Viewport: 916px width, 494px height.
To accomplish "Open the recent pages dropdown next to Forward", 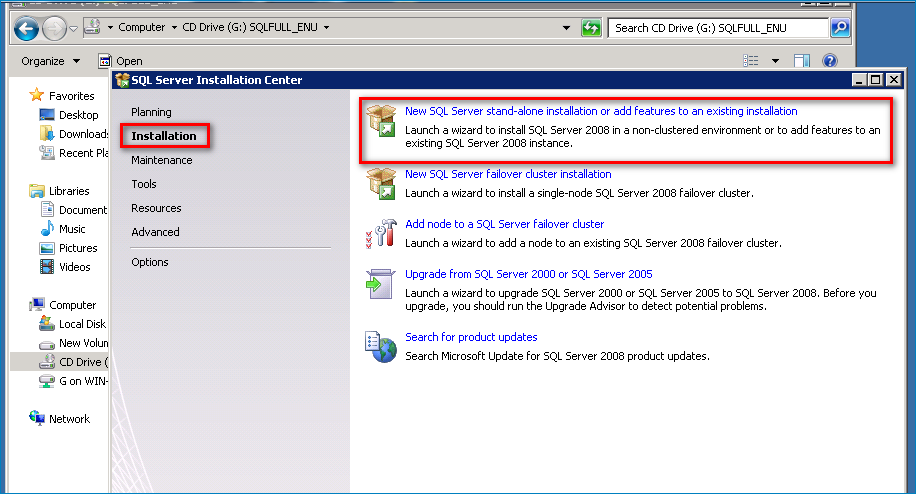I will 73,28.
